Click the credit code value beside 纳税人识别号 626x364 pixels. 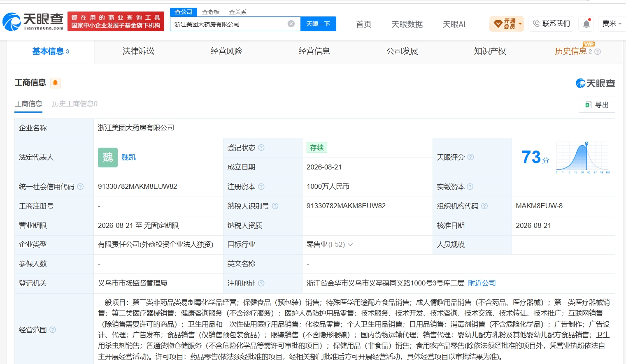click(x=346, y=206)
